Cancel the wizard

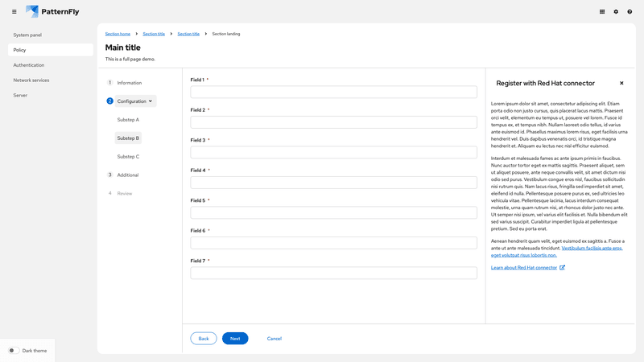click(x=275, y=339)
